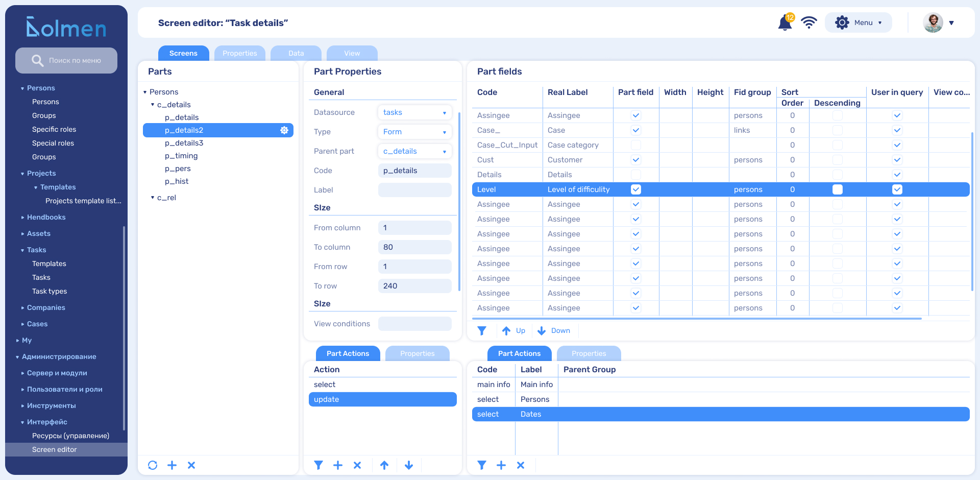Select the update action row
Image resolution: width=980 pixels, height=480 pixels.
382,399
